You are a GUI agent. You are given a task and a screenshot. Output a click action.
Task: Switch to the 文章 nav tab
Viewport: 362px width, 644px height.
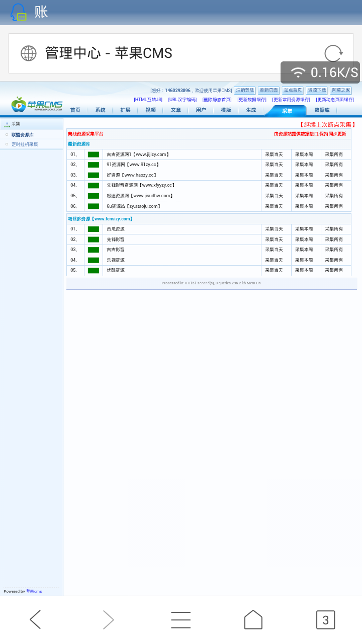tap(175, 110)
